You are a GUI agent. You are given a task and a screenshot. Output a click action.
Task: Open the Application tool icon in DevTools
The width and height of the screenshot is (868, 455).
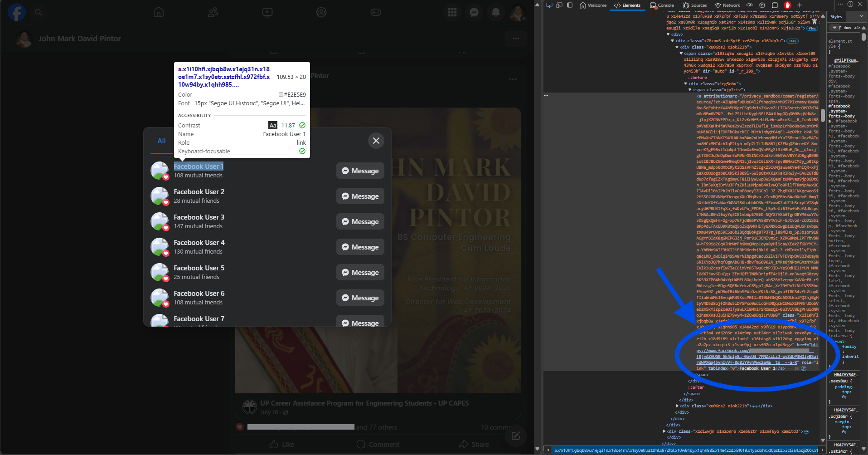tap(775, 5)
